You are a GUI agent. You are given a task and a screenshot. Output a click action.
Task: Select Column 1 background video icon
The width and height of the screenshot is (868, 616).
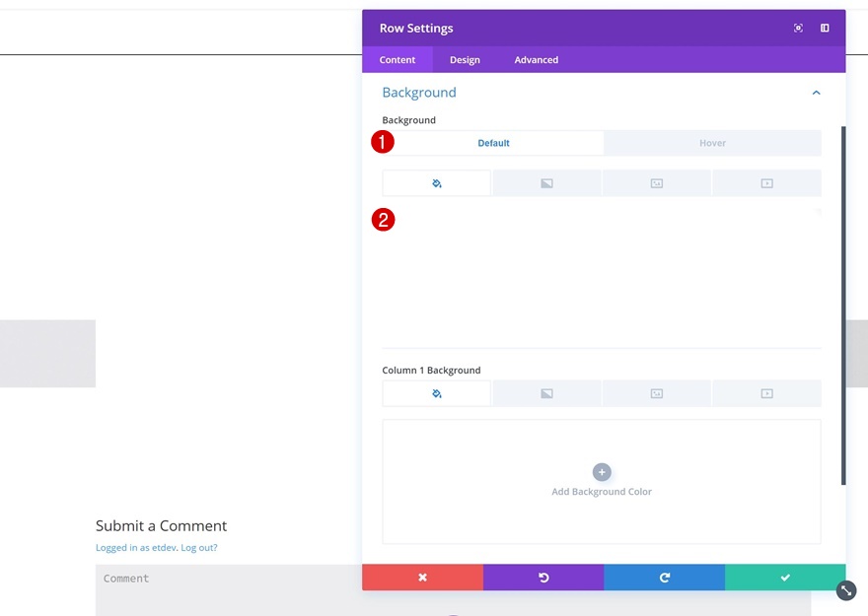(766, 393)
